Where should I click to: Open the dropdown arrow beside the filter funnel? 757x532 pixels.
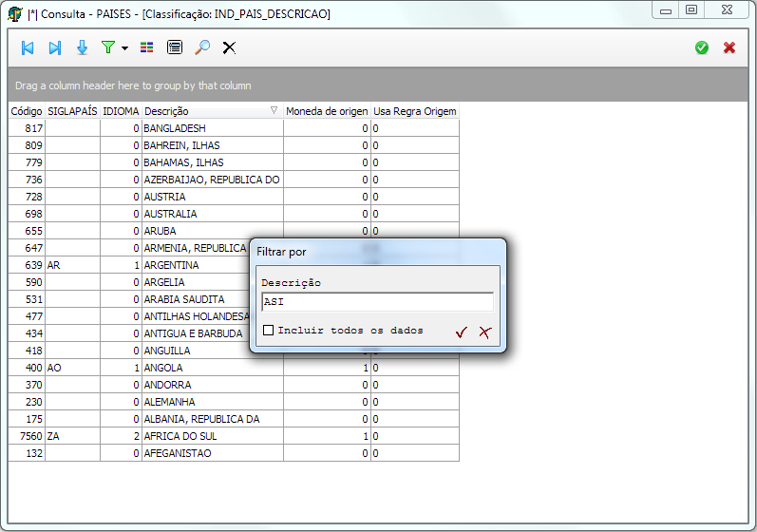click(125, 48)
